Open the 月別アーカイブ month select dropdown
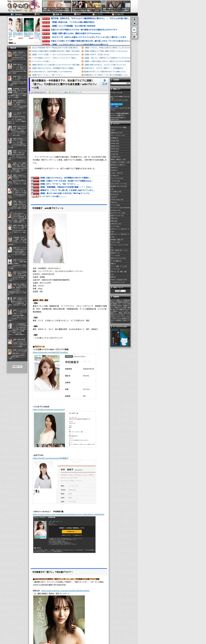This screenshot has width=206, height=644. (120, 291)
